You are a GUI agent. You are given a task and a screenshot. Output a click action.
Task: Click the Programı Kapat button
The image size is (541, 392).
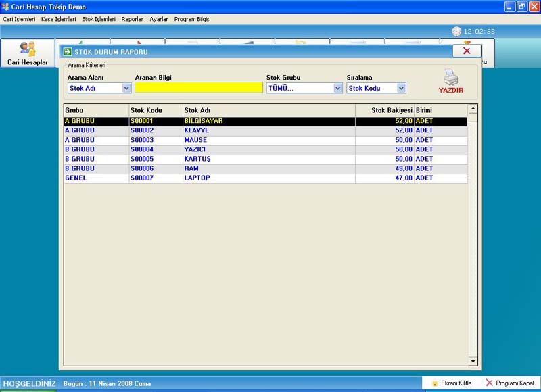click(510, 383)
